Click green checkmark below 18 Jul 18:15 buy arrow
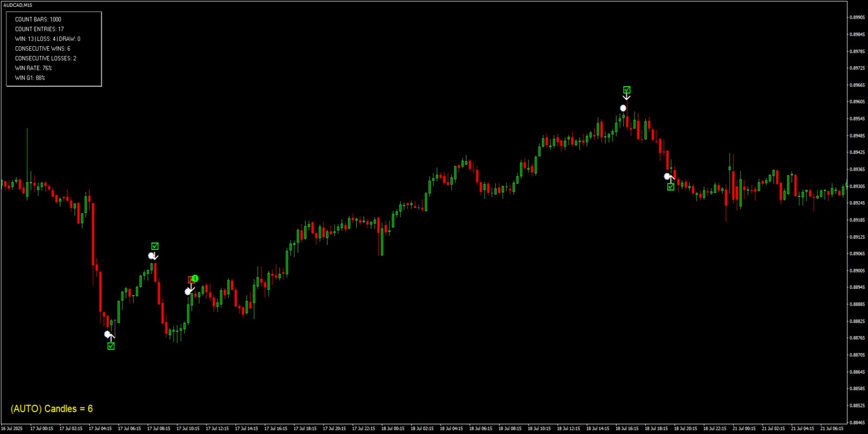Screen dimensions: 868x434 tap(671, 187)
